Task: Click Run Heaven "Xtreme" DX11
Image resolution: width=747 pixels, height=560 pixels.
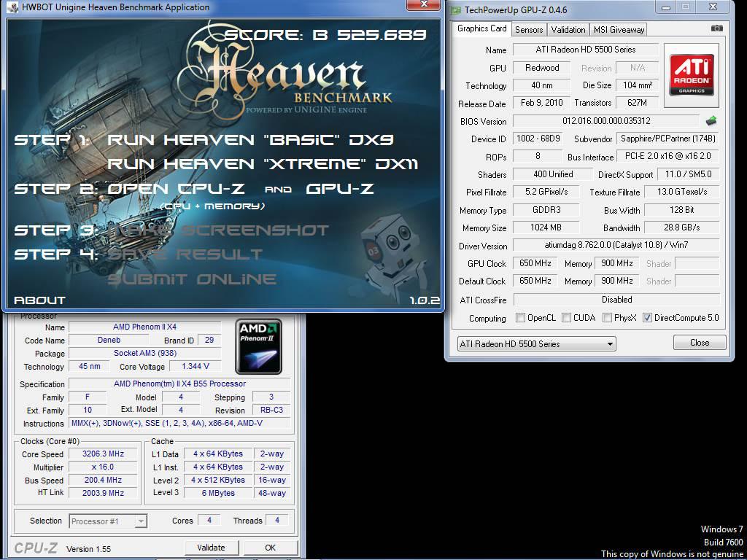Action: pos(263,164)
